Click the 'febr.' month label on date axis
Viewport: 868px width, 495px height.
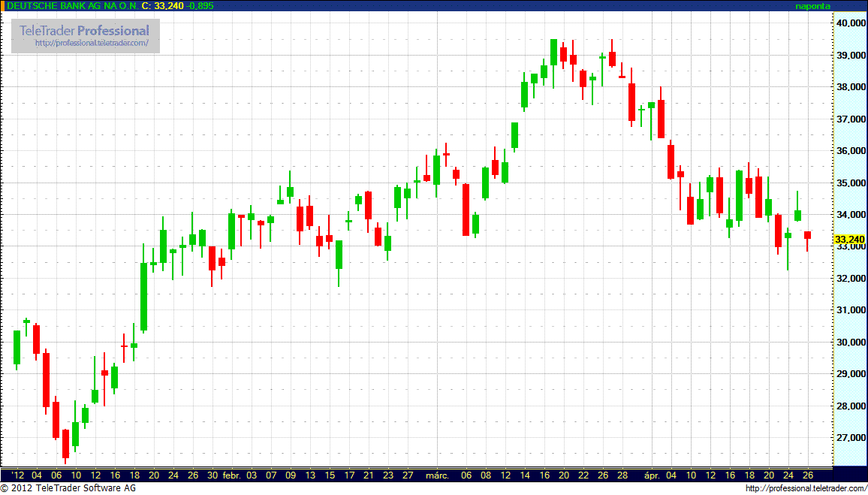pyautogui.click(x=233, y=475)
